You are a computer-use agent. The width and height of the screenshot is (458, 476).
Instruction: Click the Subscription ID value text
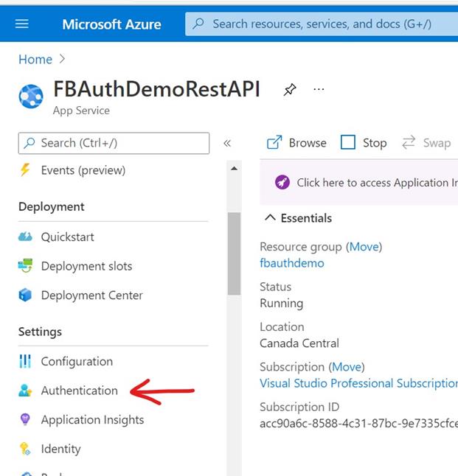pos(359,423)
